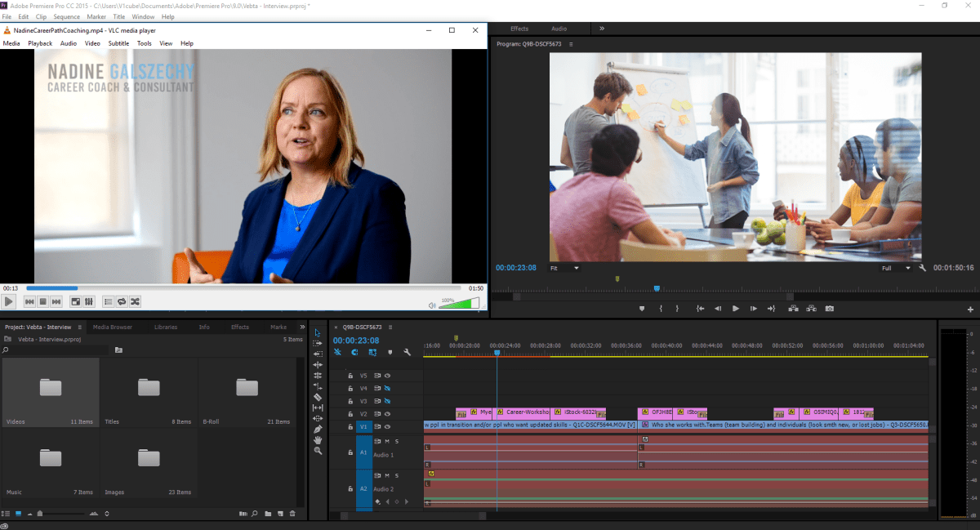The width and height of the screenshot is (980, 530).
Task: Click the VLC shuffle (random) icon
Action: [x=136, y=301]
